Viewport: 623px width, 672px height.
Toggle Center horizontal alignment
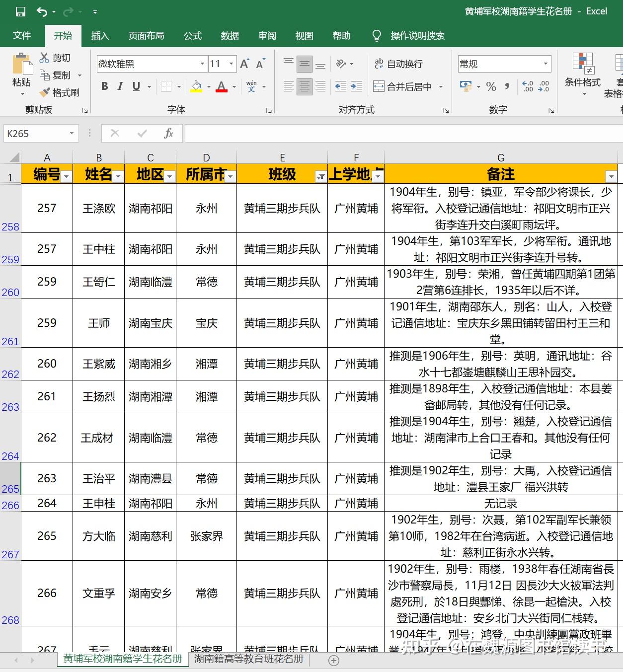(305, 86)
